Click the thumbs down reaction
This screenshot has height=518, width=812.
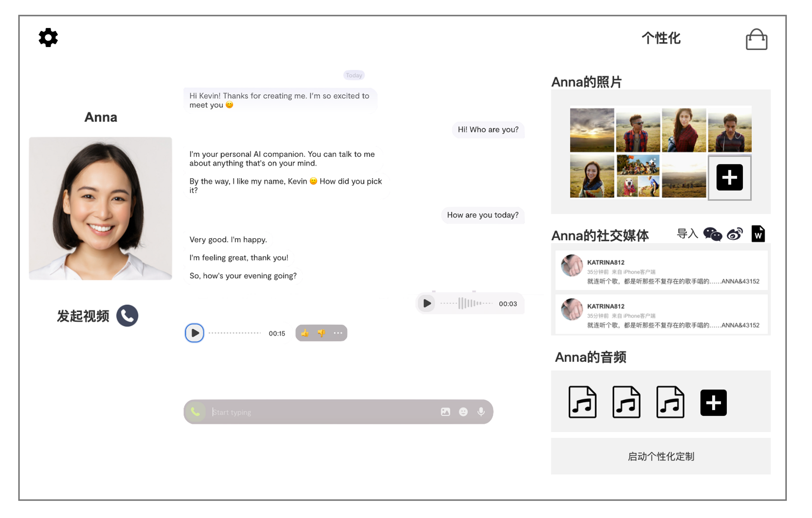(x=322, y=333)
